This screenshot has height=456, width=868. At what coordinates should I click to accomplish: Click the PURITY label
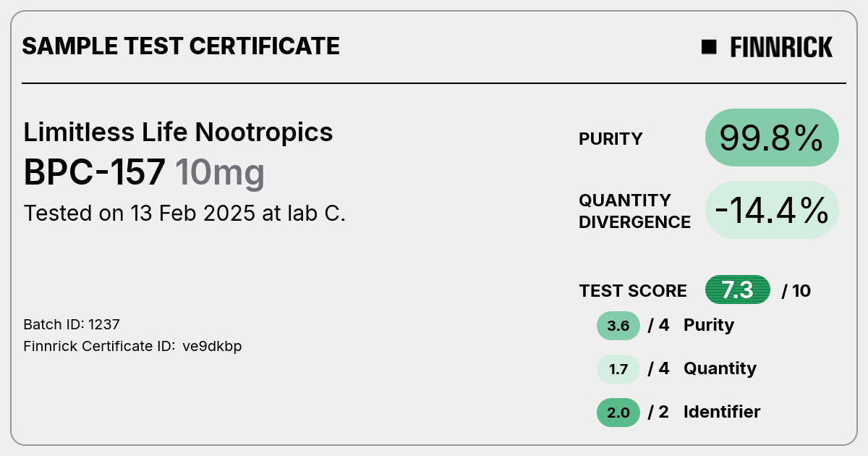click(x=610, y=139)
